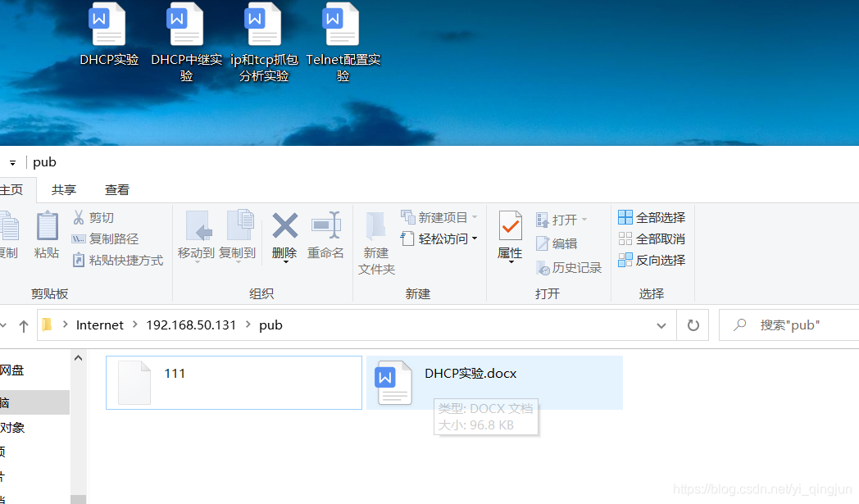
Task: Switch to the 共享 (Share) ribbon tab
Action: point(63,189)
